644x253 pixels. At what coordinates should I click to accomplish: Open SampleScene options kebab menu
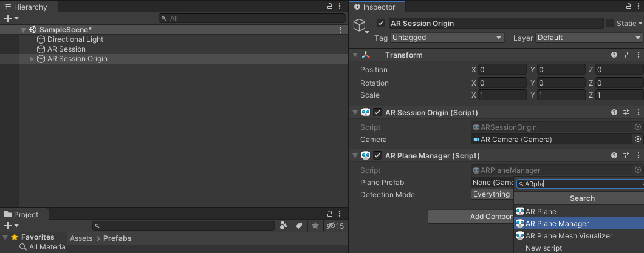(x=340, y=30)
